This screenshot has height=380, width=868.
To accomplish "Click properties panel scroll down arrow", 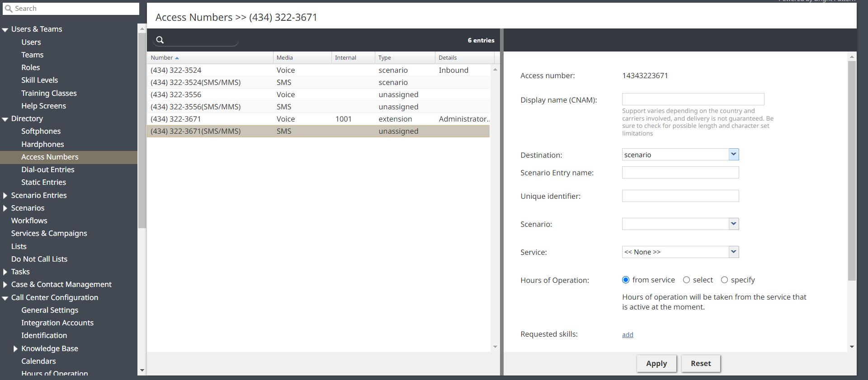I will click(x=852, y=347).
